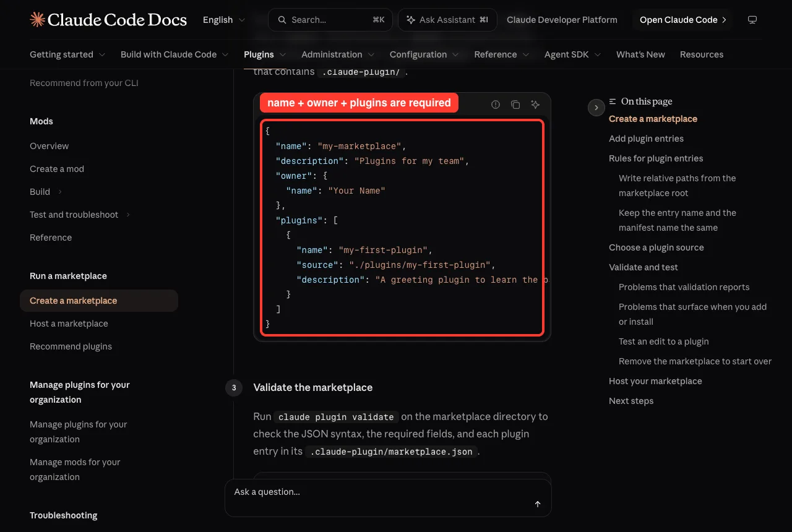Toggle the theme mode monitor icon

[x=752, y=20]
